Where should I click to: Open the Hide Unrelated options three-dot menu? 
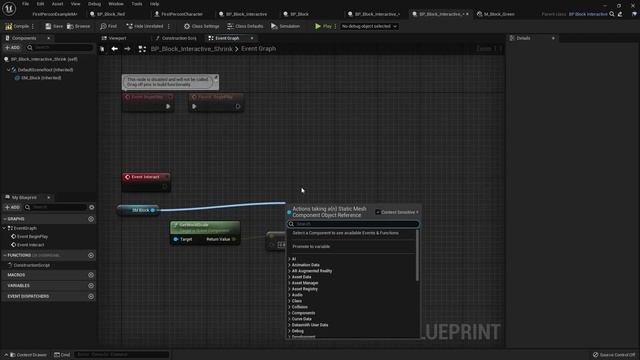pos(169,26)
